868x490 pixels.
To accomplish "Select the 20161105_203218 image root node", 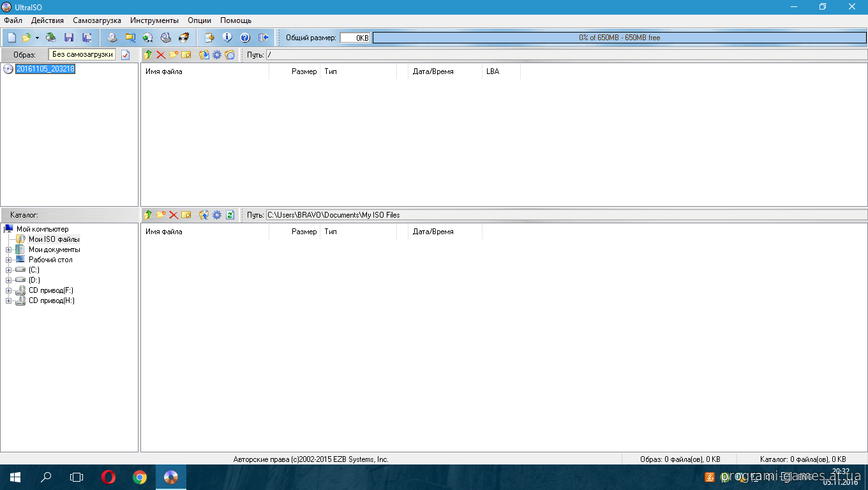I will [45, 69].
